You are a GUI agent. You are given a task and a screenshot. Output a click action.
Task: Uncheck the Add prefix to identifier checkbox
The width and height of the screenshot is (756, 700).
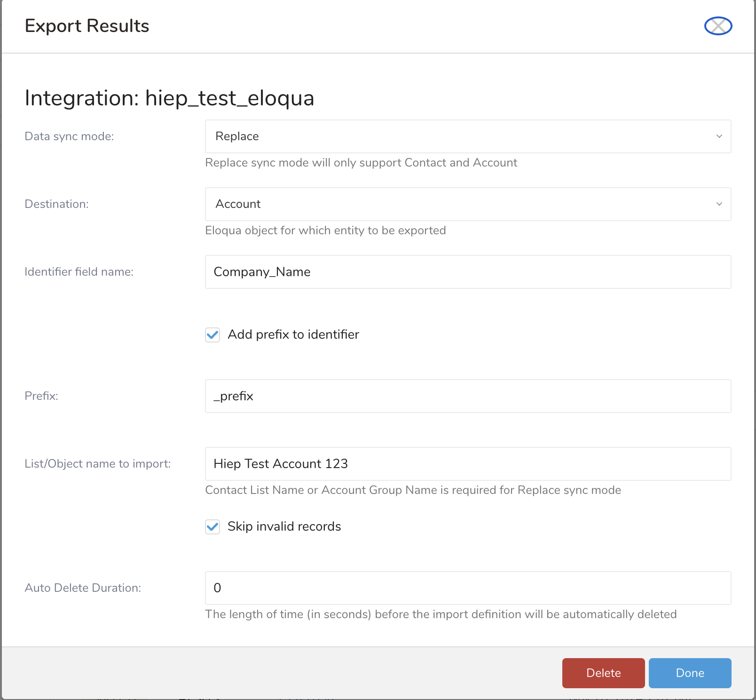tap(213, 335)
